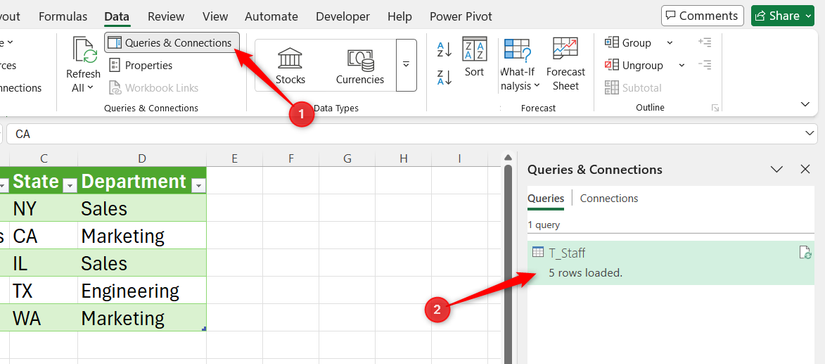Select the cell containing TX
The image size is (825, 364).
pos(44,290)
